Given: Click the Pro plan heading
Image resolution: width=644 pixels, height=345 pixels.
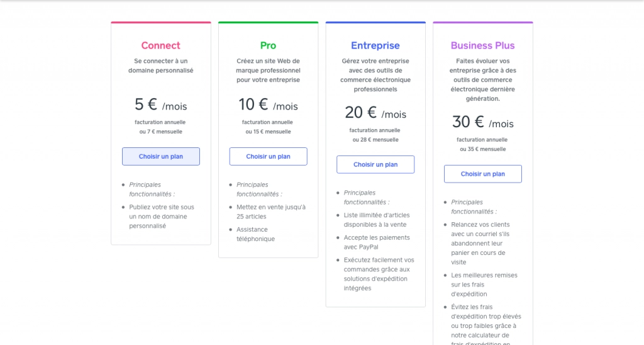Looking at the screenshot, I should (x=268, y=45).
